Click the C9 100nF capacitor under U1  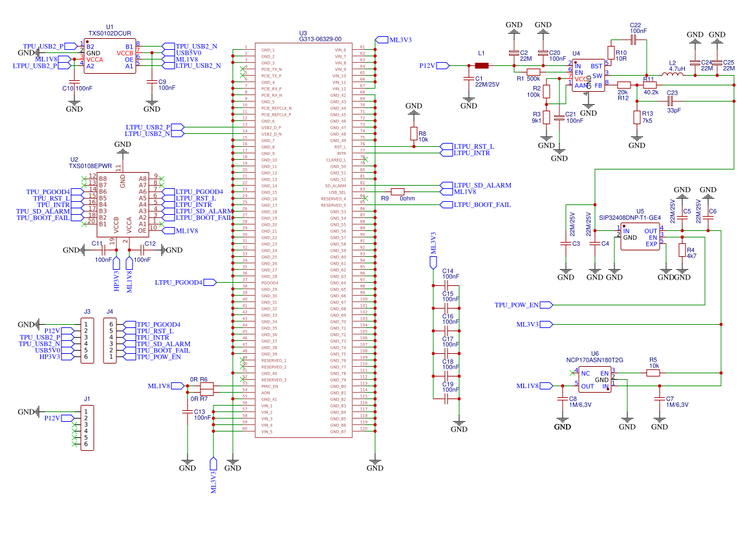click(x=151, y=82)
